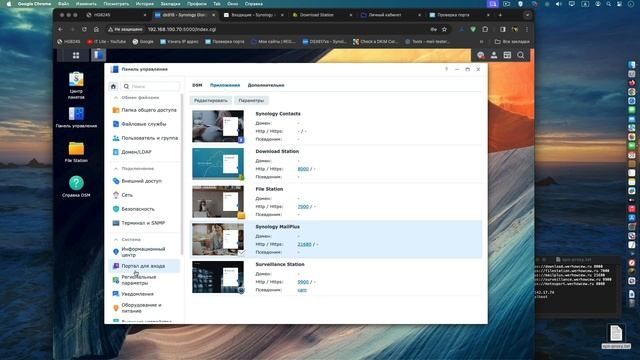The image size is (640, 360).
Task: Open DSM notifications chat icon
Action: click(481, 55)
